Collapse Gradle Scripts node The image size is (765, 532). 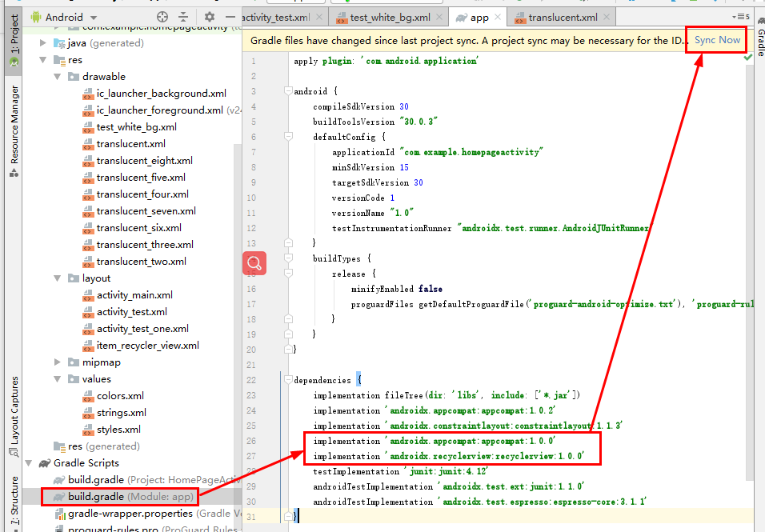pyautogui.click(x=29, y=462)
